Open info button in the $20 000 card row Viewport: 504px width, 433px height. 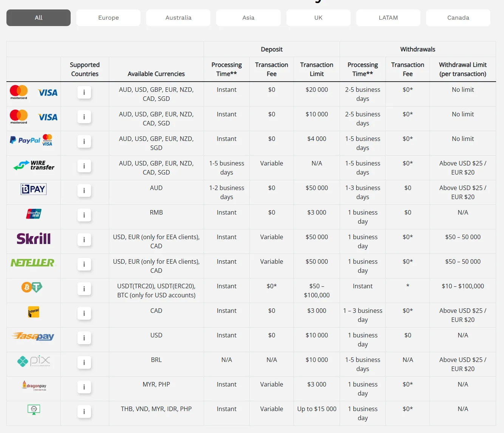tap(84, 93)
